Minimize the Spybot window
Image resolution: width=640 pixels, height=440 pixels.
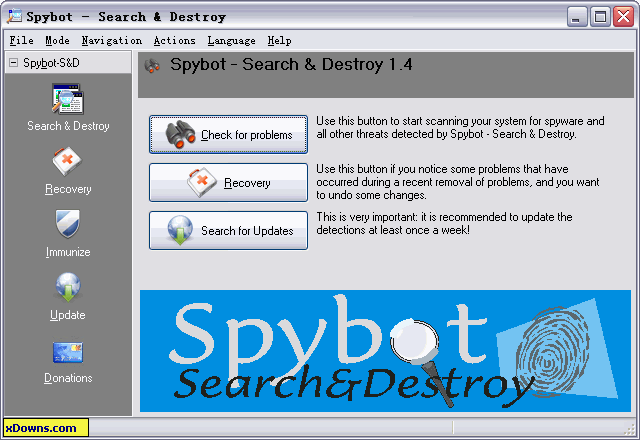(577, 17)
